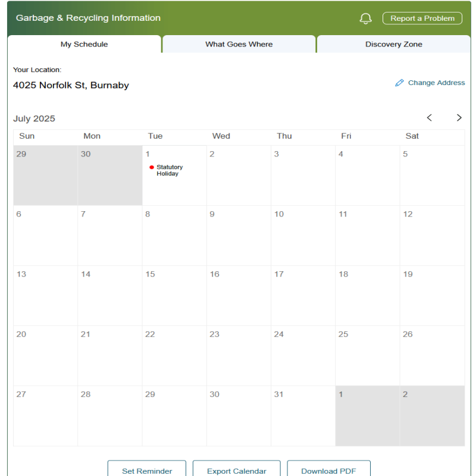This screenshot has height=476, width=476.
Task: Open the Discovery Zone tab
Action: pos(394,44)
